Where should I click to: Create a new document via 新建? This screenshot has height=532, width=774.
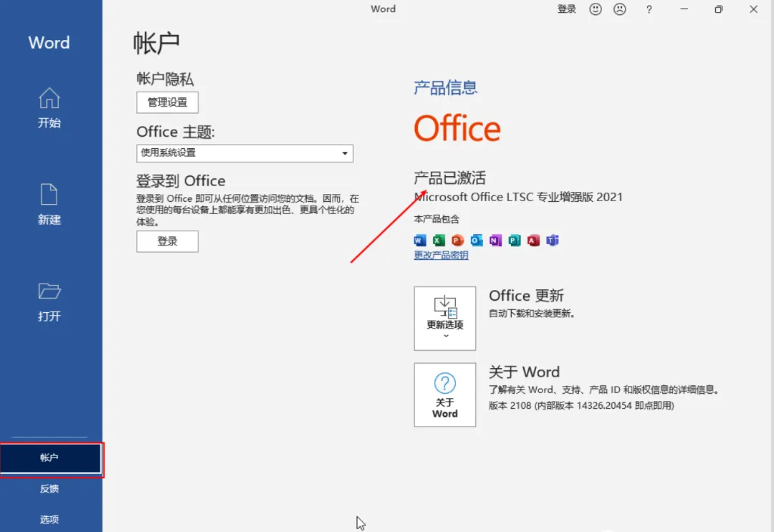49,205
